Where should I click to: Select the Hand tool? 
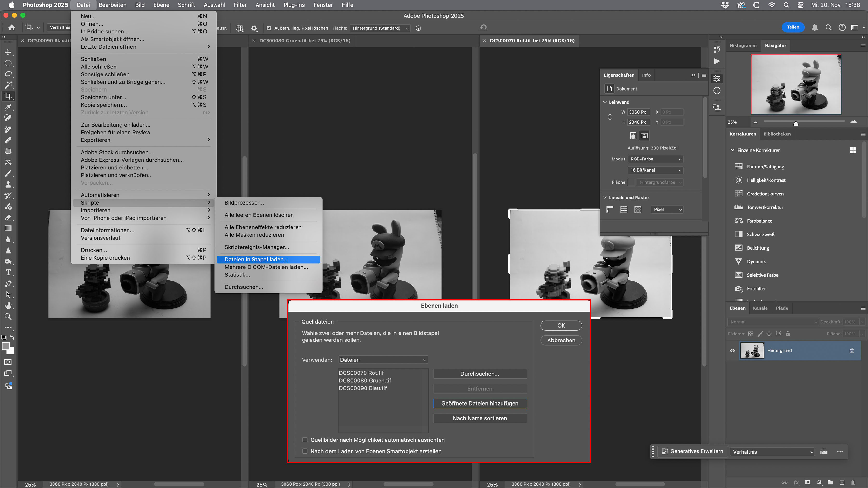[x=8, y=306]
